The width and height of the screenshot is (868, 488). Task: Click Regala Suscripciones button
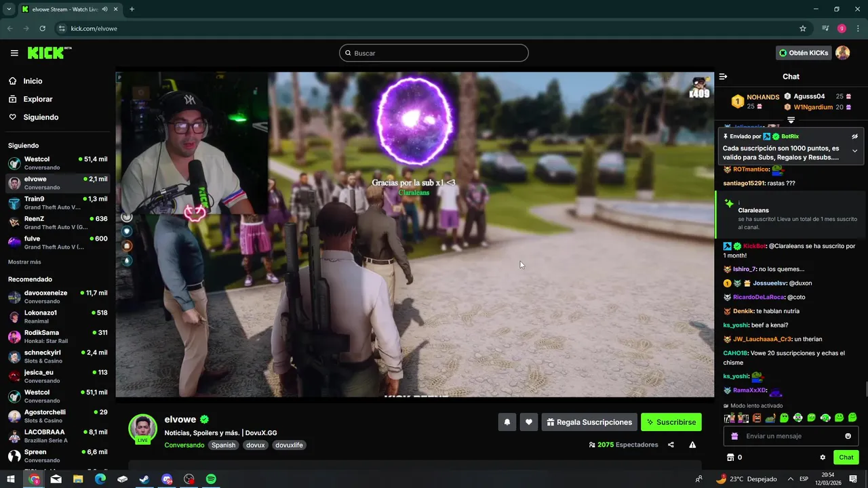[589, 422]
